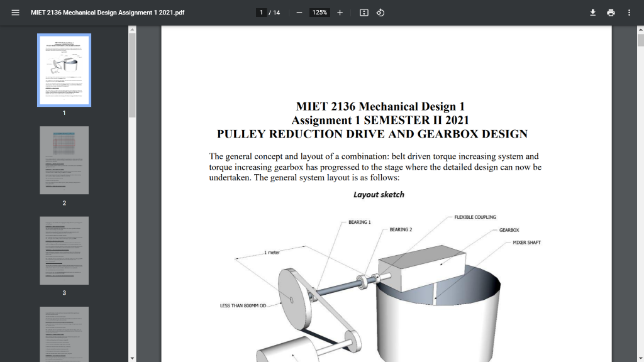Select the page 2 thumbnail

[x=64, y=160]
